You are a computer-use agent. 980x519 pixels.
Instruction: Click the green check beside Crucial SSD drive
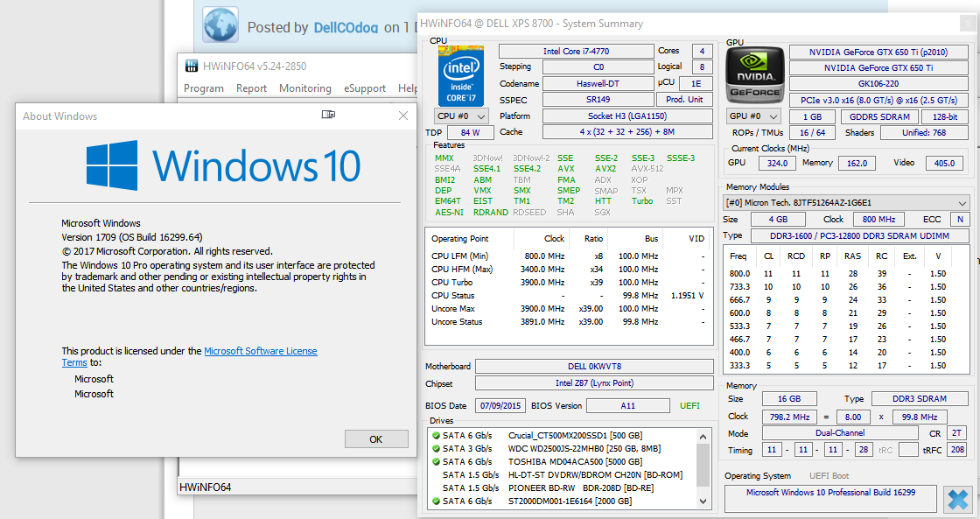(436, 435)
